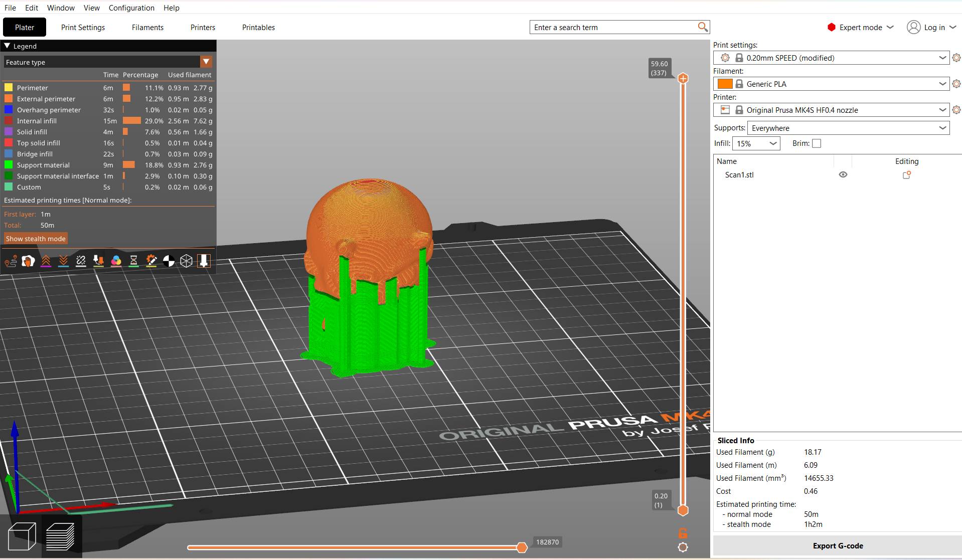Viewport: 962px width, 560px height.
Task: Open the Scan1.stl editing icon
Action: [906, 175]
